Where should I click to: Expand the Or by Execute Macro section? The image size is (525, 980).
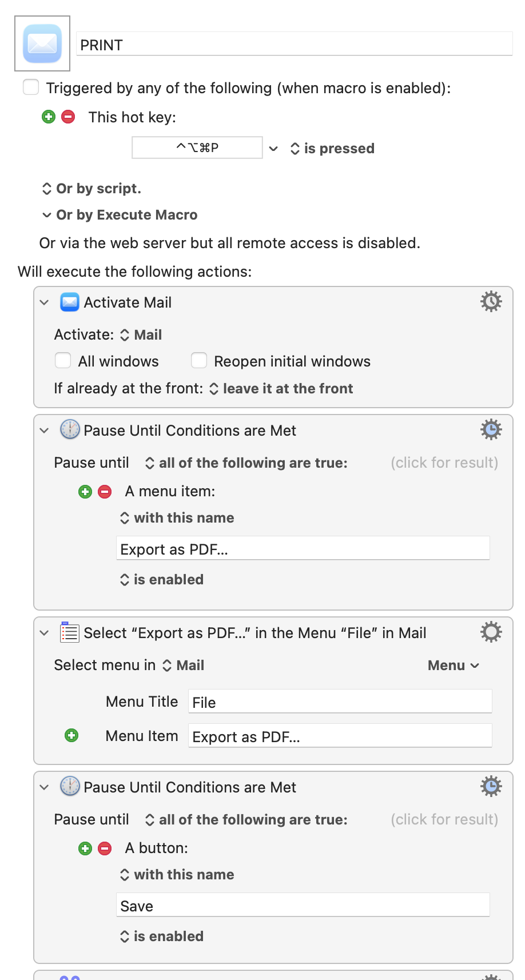(47, 215)
